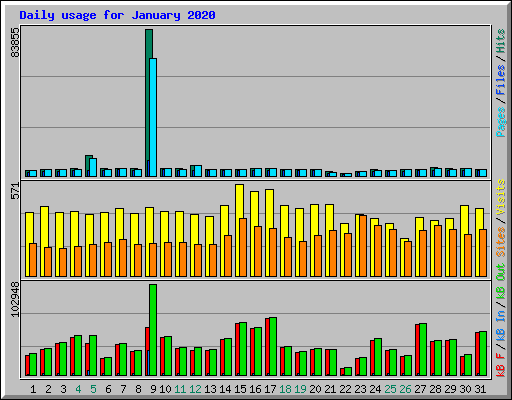The image size is (512, 400).
Task: Click green weekend day label 11
Action: pos(180,389)
